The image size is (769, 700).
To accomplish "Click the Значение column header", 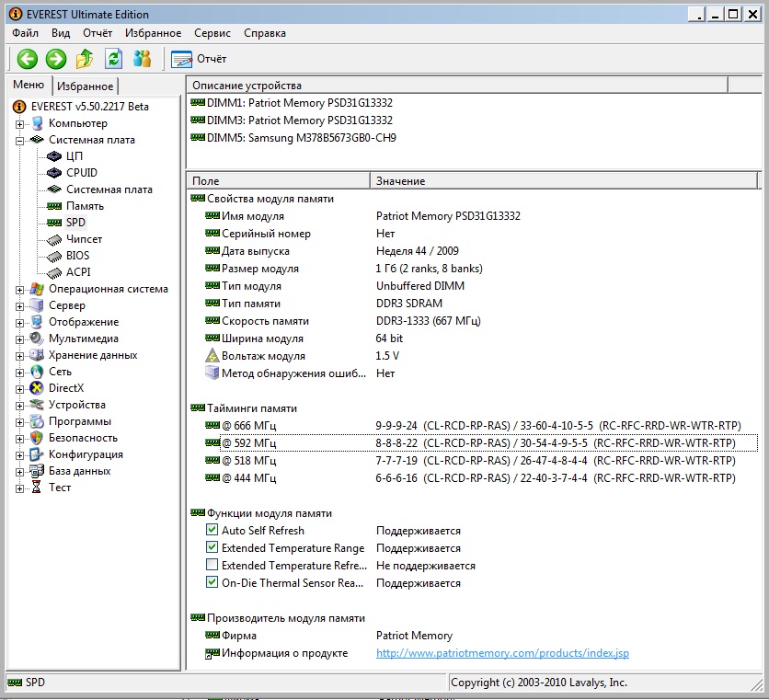I will pyautogui.click(x=563, y=180).
